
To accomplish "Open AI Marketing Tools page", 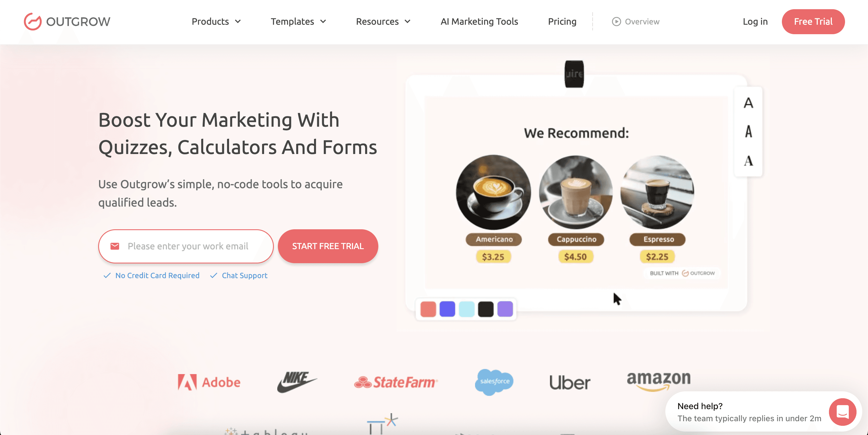I will [479, 22].
